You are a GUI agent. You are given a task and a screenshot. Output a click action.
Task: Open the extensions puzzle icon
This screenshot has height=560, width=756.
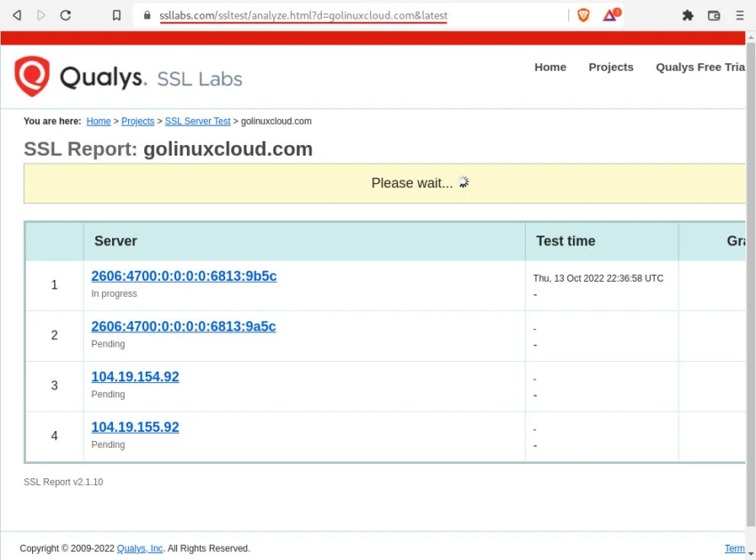point(688,15)
